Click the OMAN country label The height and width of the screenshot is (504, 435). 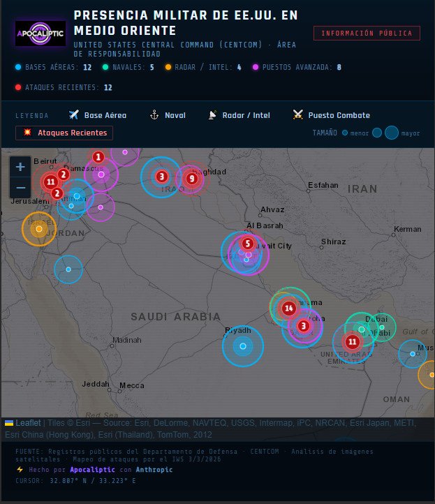point(397,399)
